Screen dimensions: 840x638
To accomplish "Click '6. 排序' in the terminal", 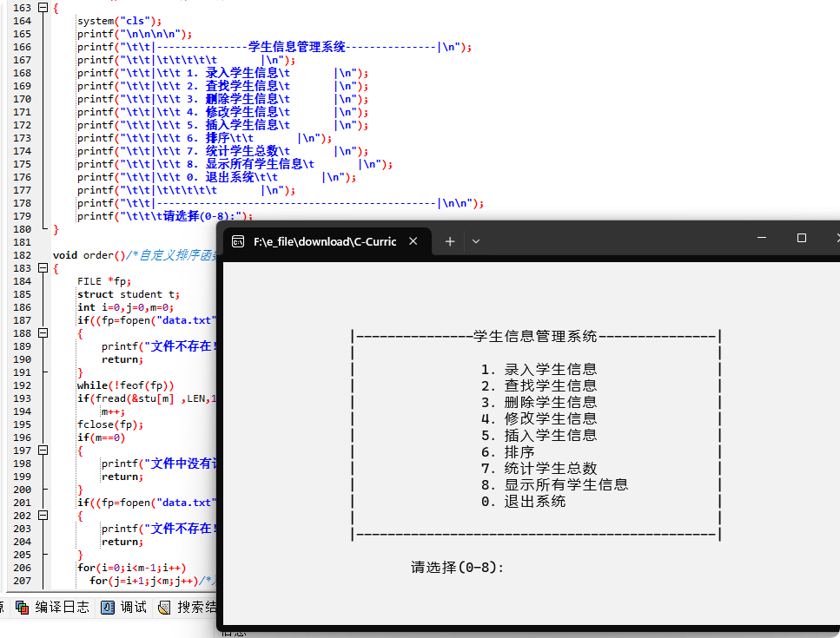I will pyautogui.click(x=508, y=452).
